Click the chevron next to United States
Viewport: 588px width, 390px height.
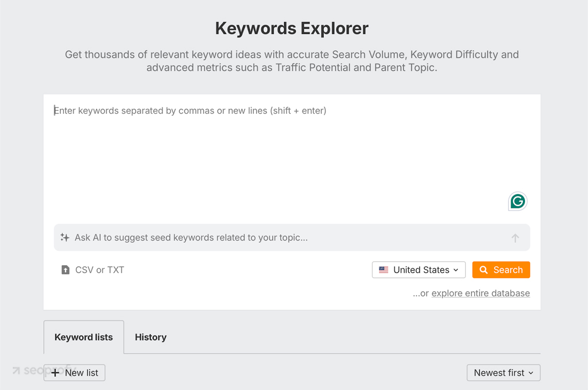456,270
